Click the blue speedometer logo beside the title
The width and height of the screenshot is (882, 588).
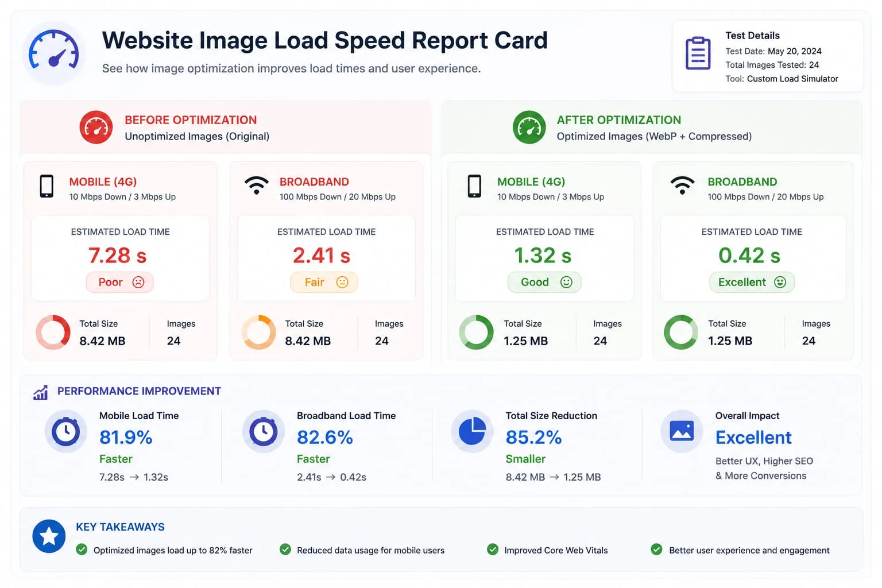coord(54,53)
